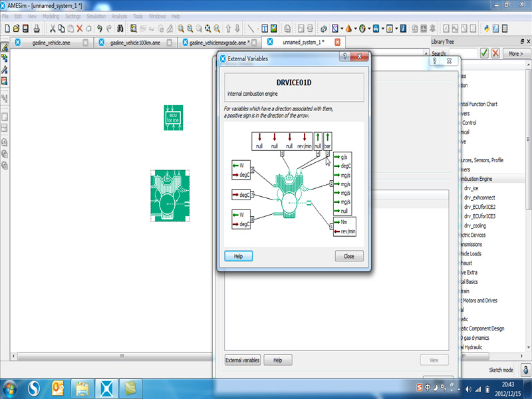Click the Save icon in toolbar
Image resolution: width=532 pixels, height=399 pixels.
tap(25, 29)
